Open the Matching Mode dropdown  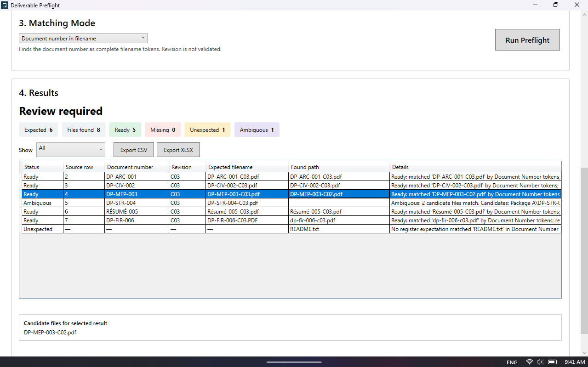(83, 38)
